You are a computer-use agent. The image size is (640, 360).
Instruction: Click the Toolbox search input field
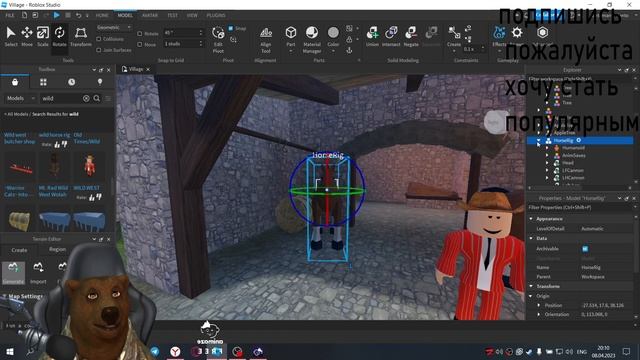61,98
